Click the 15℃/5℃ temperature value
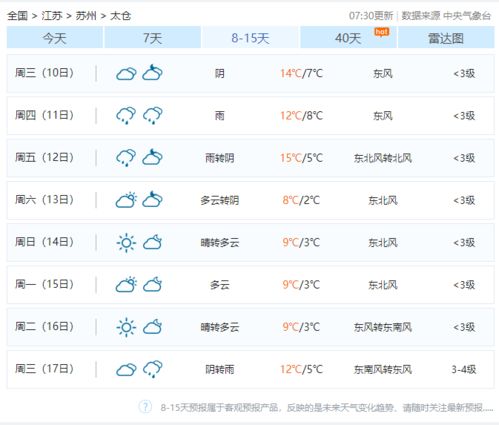 pos(301,158)
